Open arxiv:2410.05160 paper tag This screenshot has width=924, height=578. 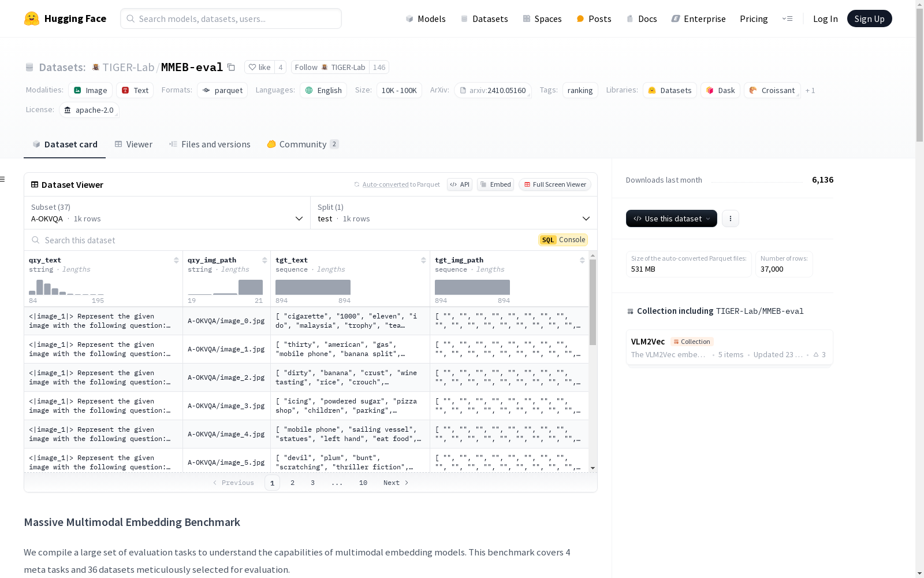[493, 90]
